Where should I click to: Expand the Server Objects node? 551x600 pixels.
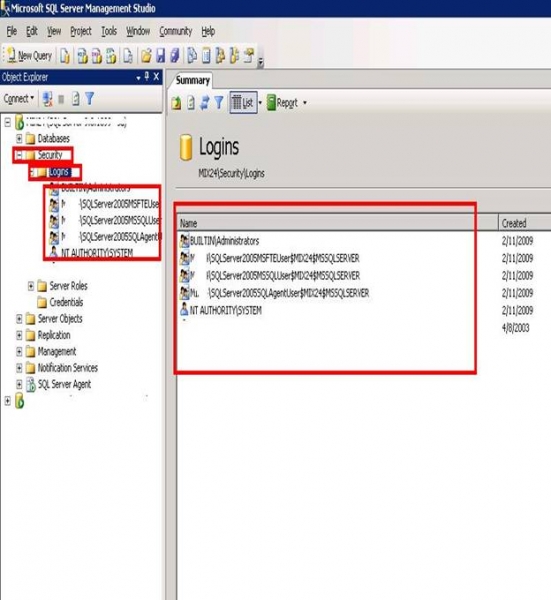pyautogui.click(x=19, y=319)
